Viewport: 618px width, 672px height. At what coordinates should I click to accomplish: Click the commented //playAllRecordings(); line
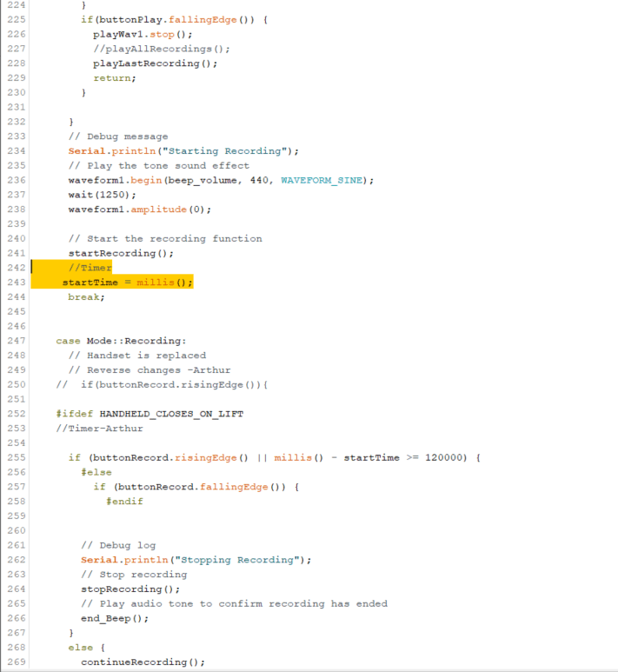coord(162,49)
